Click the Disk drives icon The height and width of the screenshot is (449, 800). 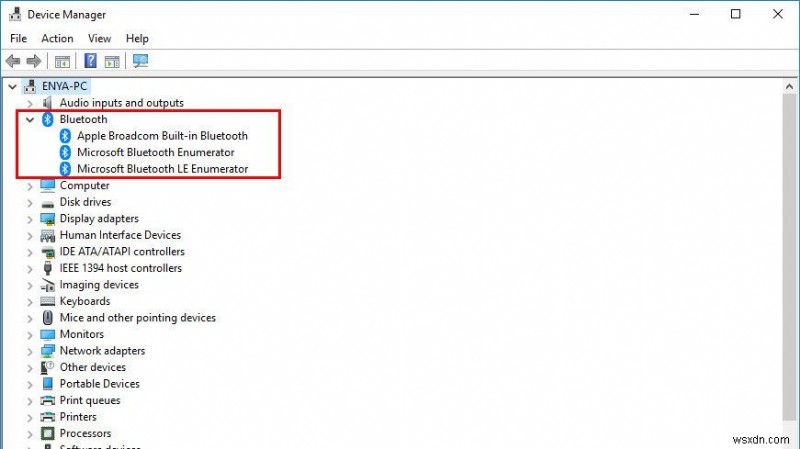[x=47, y=204]
